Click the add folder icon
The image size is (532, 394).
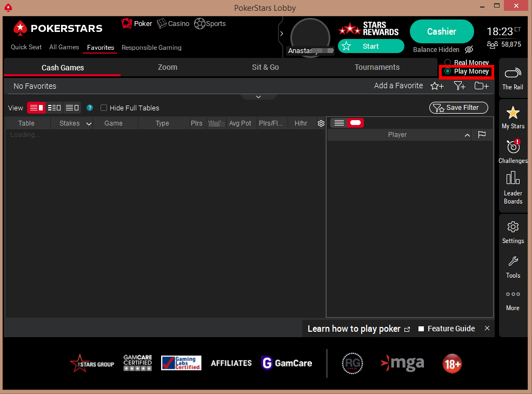(x=481, y=86)
